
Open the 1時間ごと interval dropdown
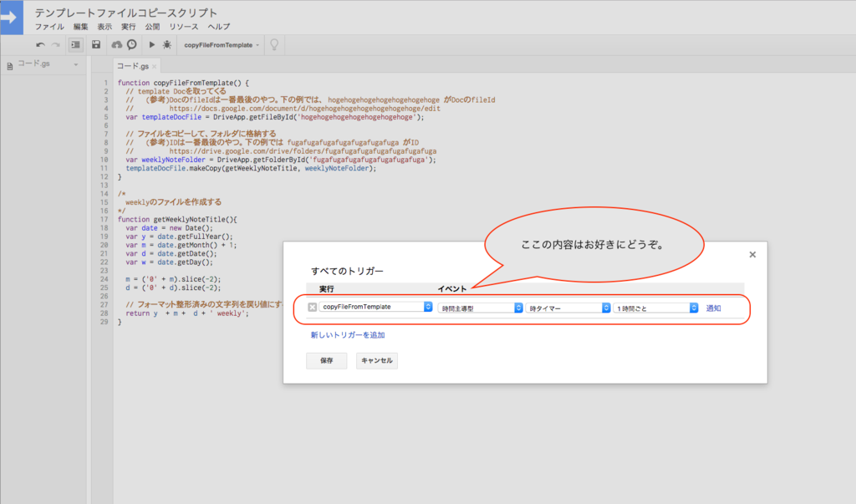pyautogui.click(x=655, y=308)
